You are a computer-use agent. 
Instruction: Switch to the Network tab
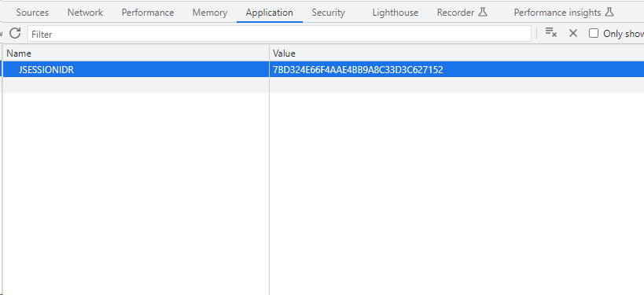[85, 13]
